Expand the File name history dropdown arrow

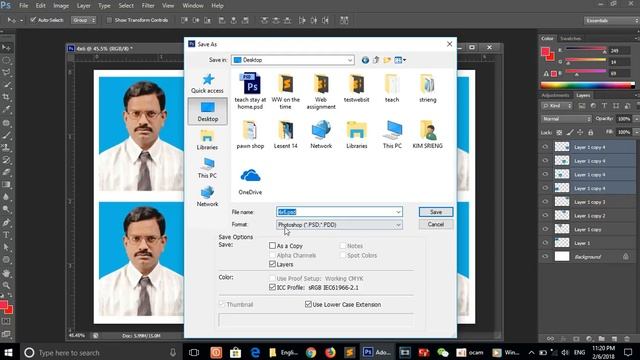(398, 212)
